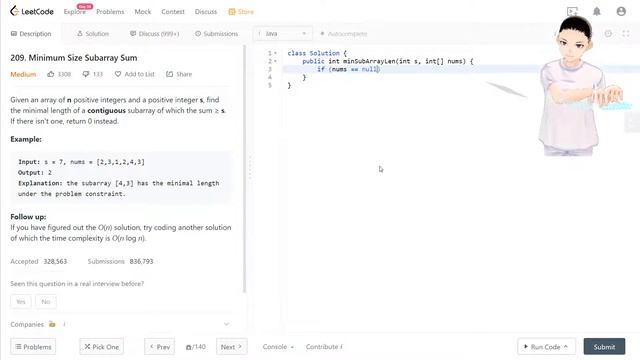Viewport: 640px width, 360px height.
Task: Click the Share button
Action: [179, 74]
